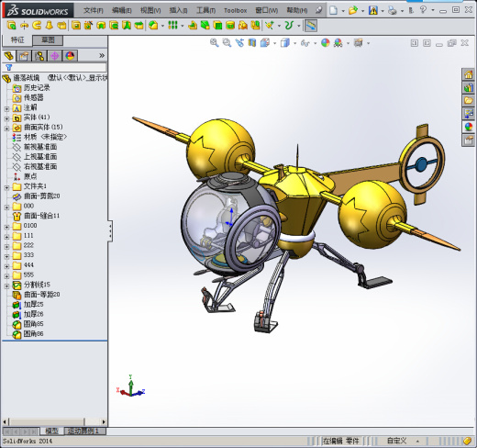Click the feature tree horizontal scrollbar
This screenshot has width=477, height=448.
click(x=46, y=422)
